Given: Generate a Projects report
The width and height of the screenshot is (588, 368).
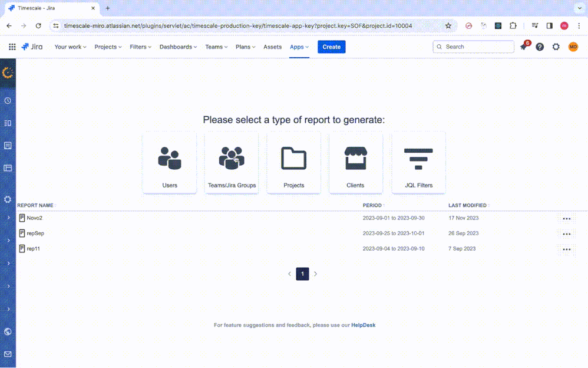Looking at the screenshot, I should coord(293,162).
